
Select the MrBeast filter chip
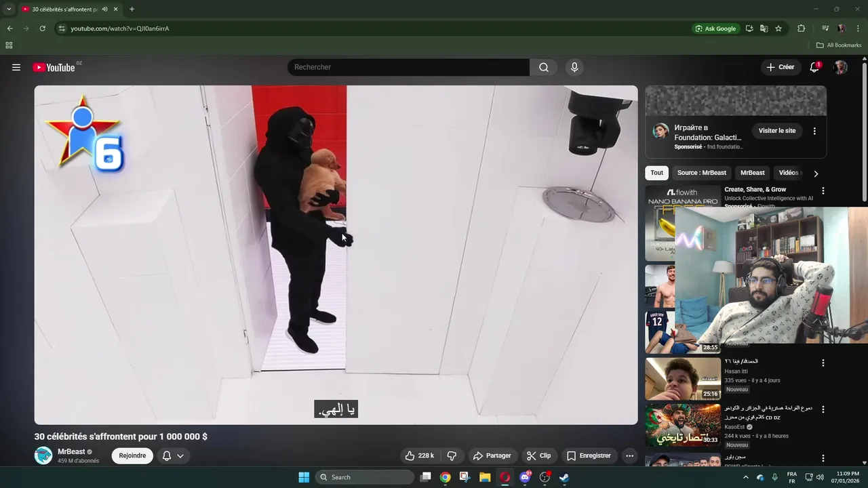(752, 173)
